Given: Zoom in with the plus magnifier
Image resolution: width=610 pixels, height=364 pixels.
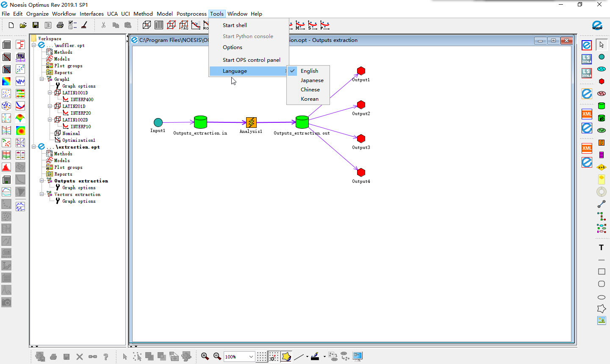Looking at the screenshot, I should pyautogui.click(x=205, y=356).
